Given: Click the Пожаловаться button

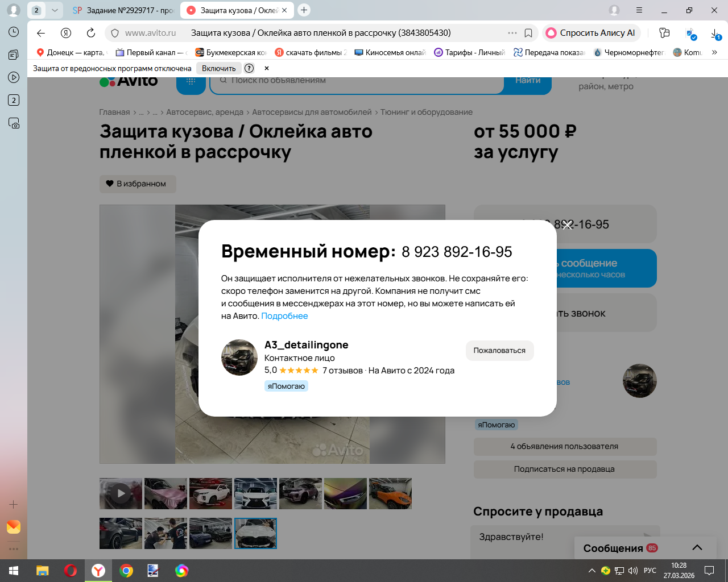Looking at the screenshot, I should click(499, 351).
